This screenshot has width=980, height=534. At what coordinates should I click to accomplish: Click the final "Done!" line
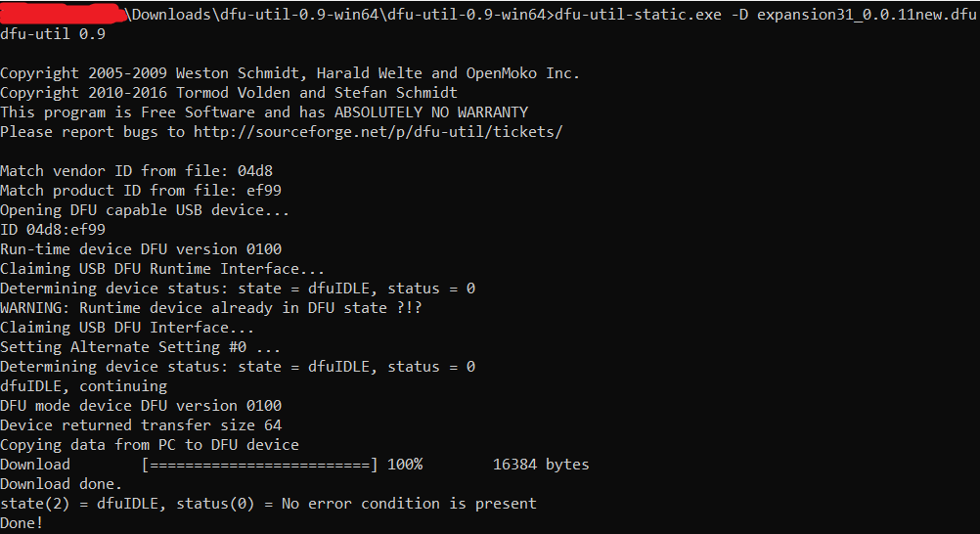[22, 523]
